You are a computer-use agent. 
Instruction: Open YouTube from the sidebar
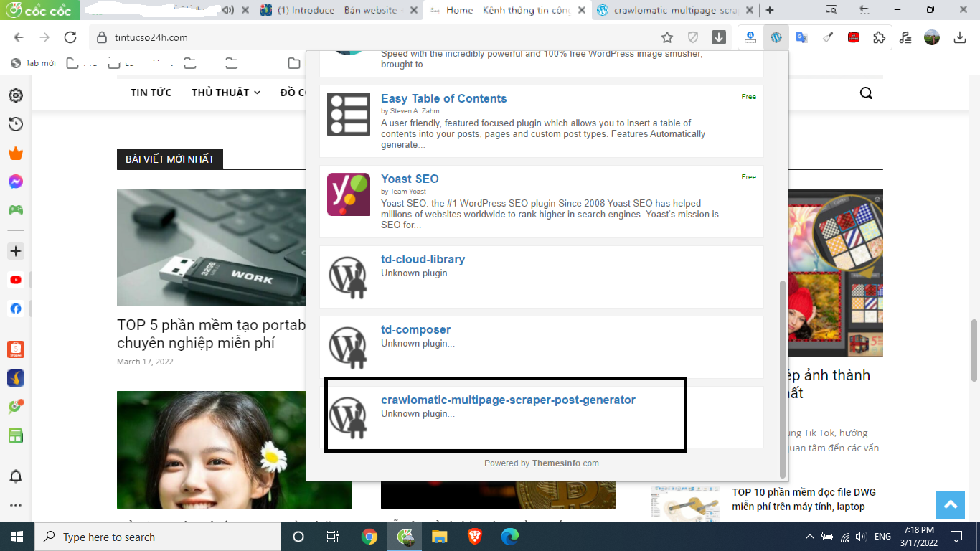[16, 280]
